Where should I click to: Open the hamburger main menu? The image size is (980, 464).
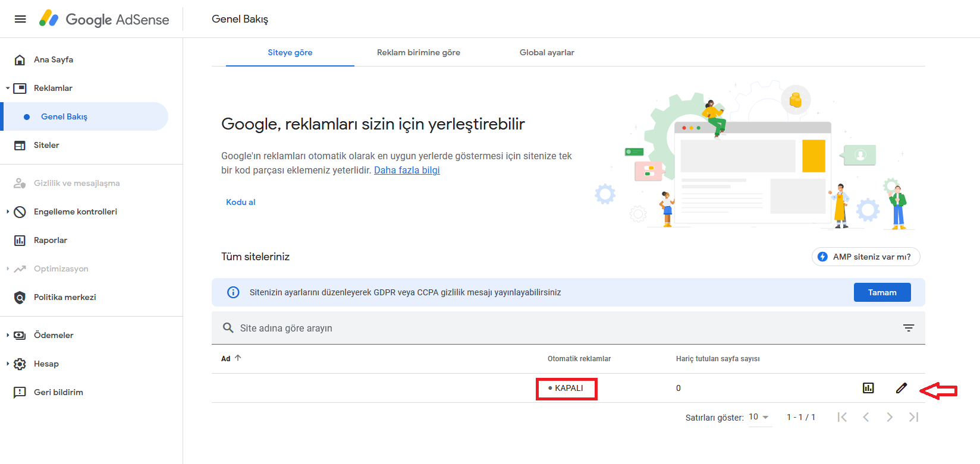click(x=20, y=19)
